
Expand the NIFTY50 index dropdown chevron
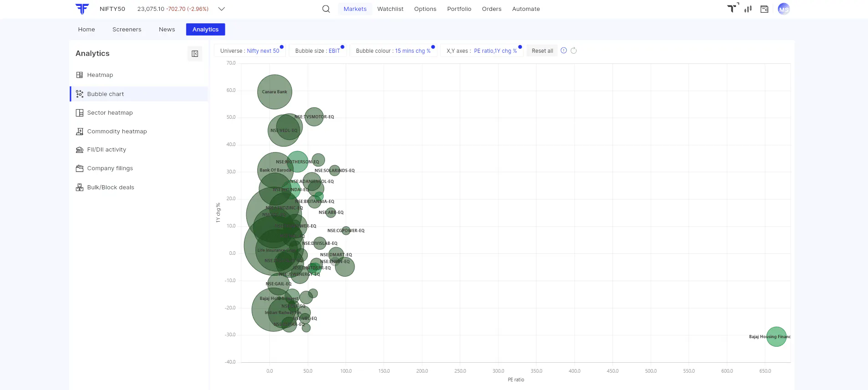point(222,9)
